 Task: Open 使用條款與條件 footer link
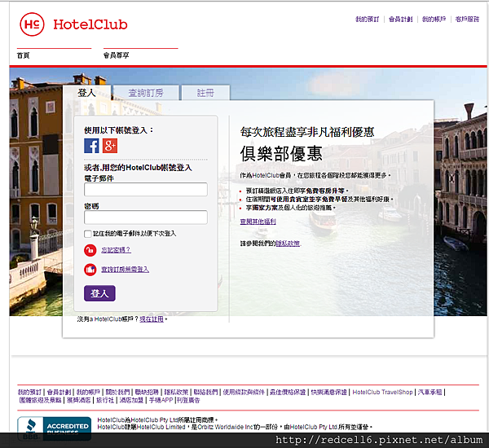coord(244,392)
